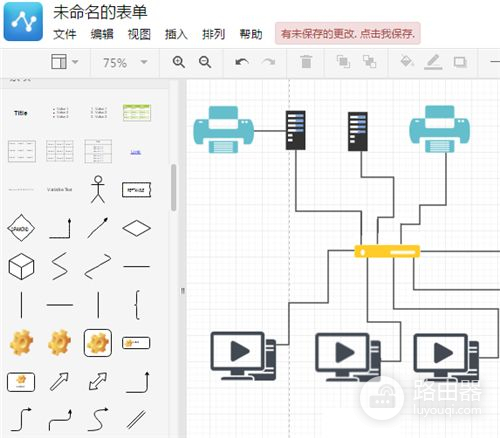
Task: Select the right printer on canvas
Action: coord(439,129)
